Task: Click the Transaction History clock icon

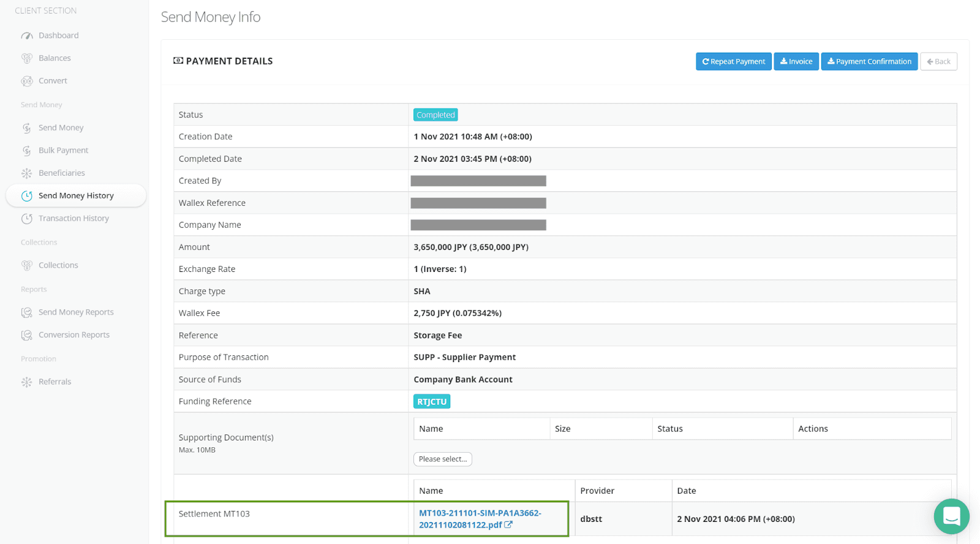Action: (x=27, y=219)
